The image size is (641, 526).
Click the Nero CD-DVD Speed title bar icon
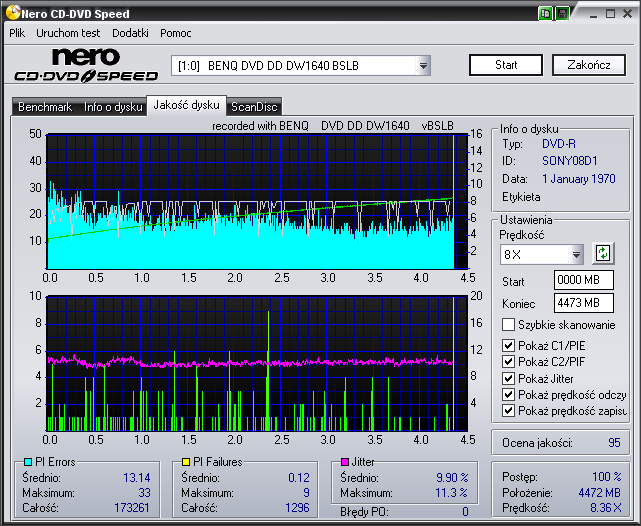[x=13, y=13]
